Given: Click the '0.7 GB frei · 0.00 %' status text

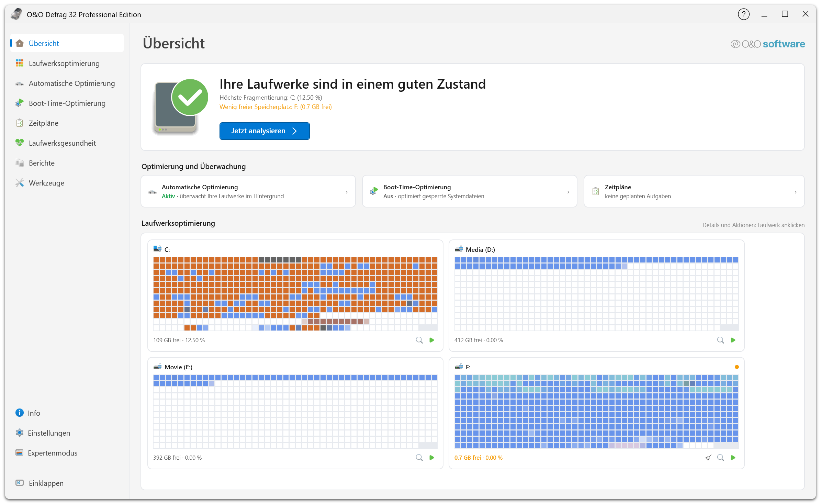Looking at the screenshot, I should pyautogui.click(x=478, y=458).
